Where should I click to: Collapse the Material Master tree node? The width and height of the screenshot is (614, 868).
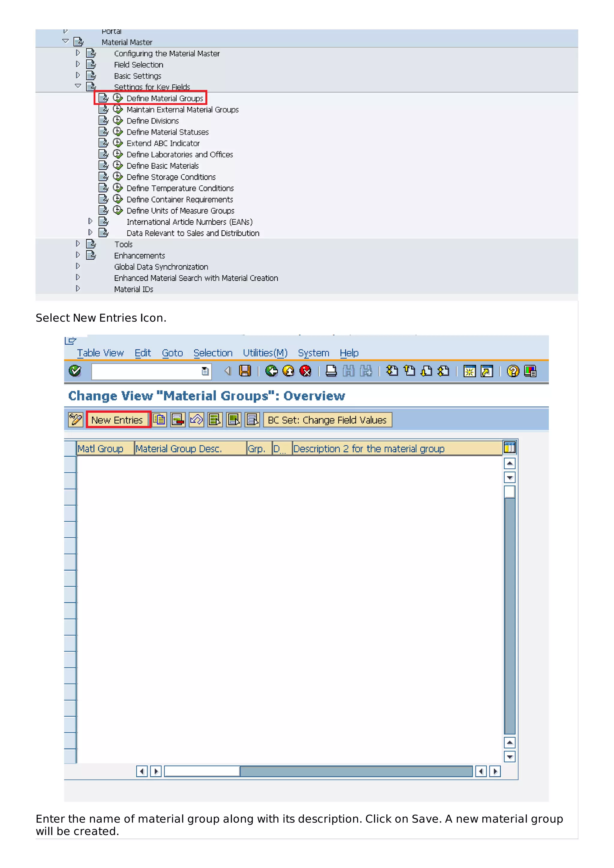pyautogui.click(x=65, y=41)
